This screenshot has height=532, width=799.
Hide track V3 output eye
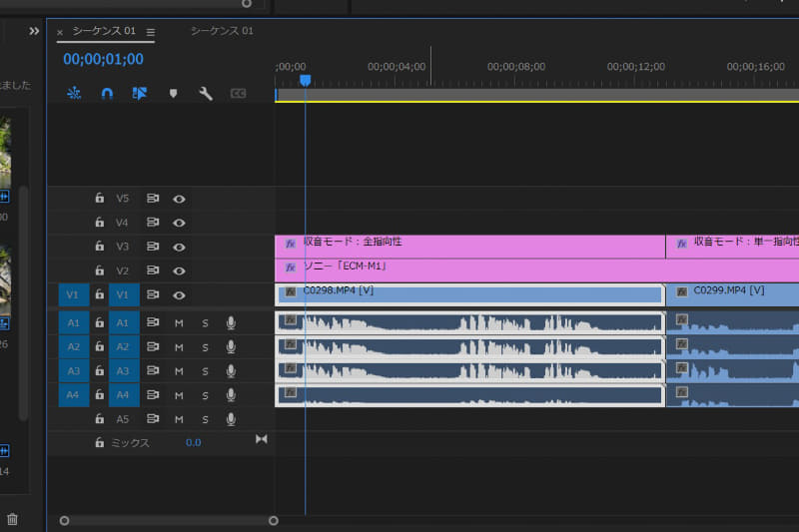[179, 247]
